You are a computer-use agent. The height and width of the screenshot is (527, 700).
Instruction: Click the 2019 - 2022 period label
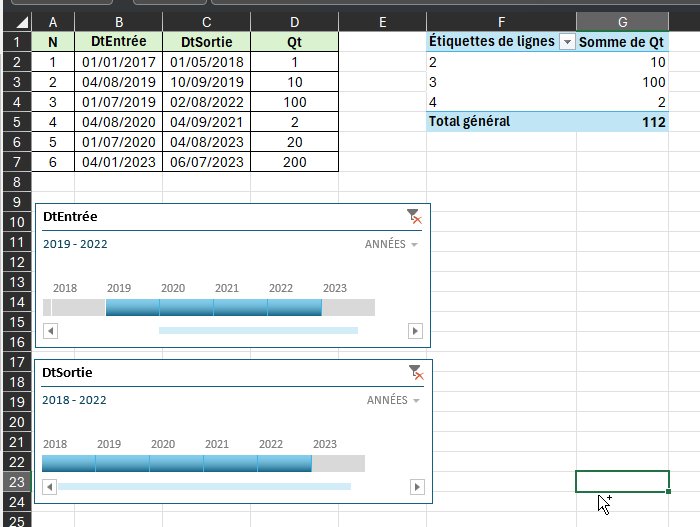(75, 244)
